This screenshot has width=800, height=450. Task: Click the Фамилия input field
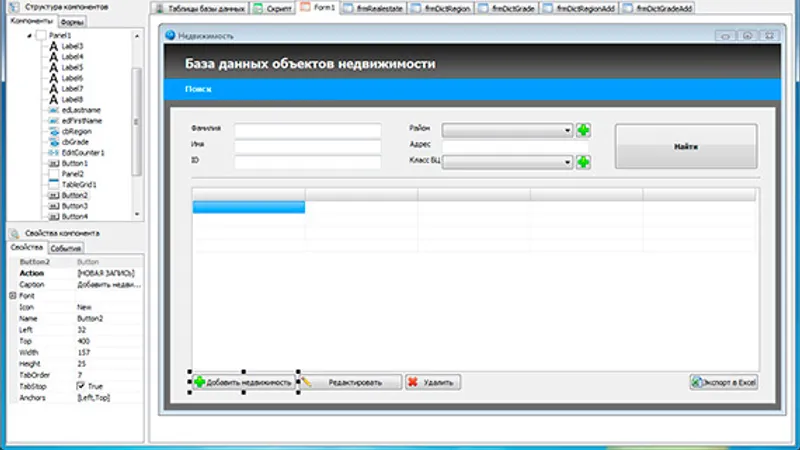tap(308, 130)
